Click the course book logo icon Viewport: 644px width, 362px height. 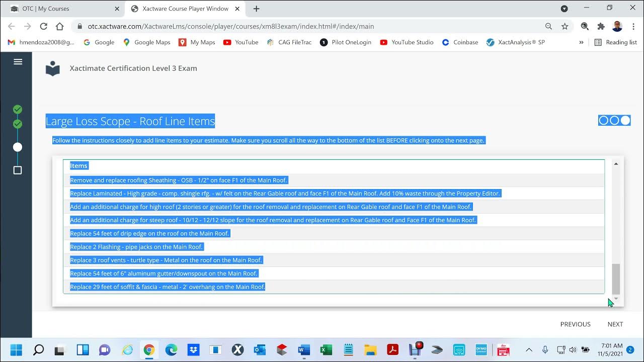click(x=53, y=68)
